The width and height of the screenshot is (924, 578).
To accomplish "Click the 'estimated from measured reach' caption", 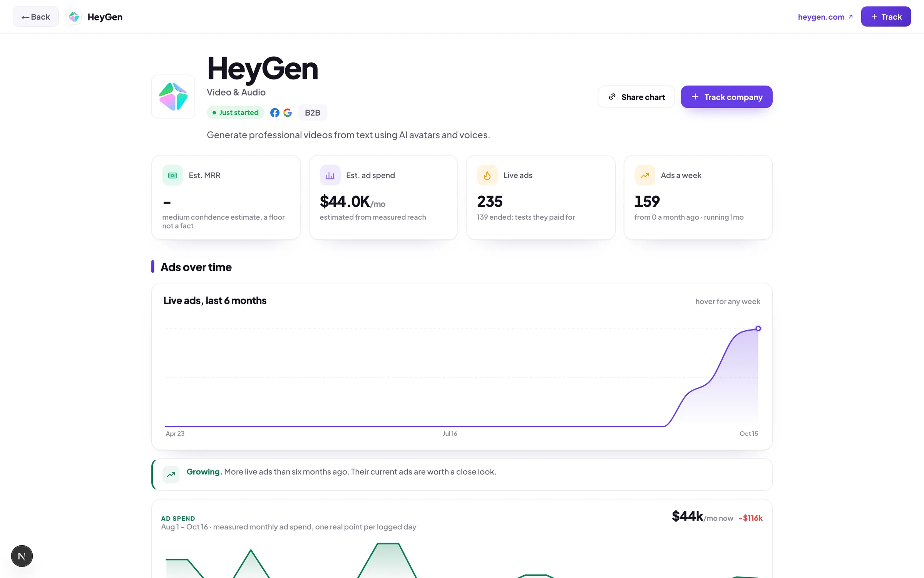I will [x=373, y=217].
